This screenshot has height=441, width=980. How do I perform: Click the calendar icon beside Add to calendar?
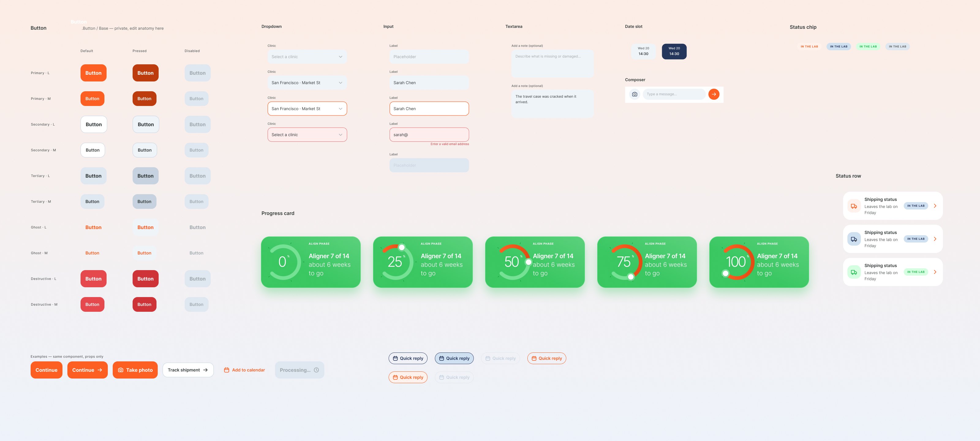coord(226,370)
